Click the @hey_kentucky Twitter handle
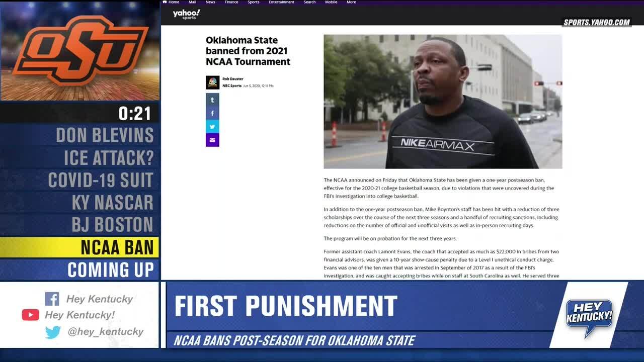Viewport: 644px width, 362px height. coord(106,332)
